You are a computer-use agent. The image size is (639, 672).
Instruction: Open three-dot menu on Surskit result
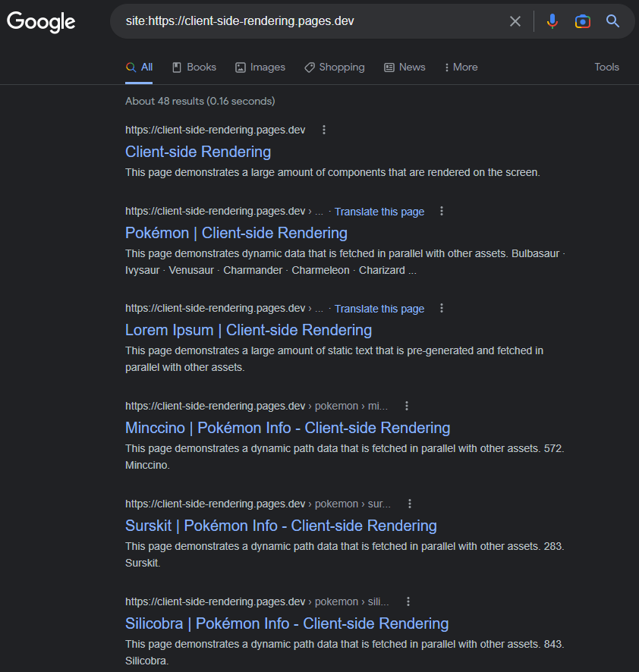[409, 503]
